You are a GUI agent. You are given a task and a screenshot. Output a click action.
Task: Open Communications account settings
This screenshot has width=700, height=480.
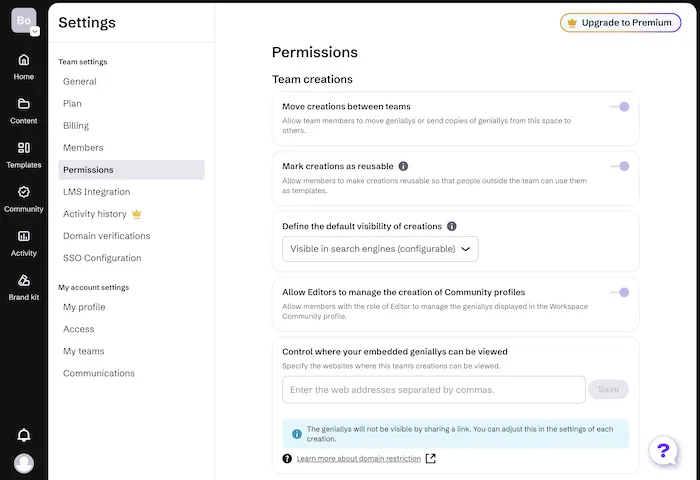pyautogui.click(x=99, y=373)
